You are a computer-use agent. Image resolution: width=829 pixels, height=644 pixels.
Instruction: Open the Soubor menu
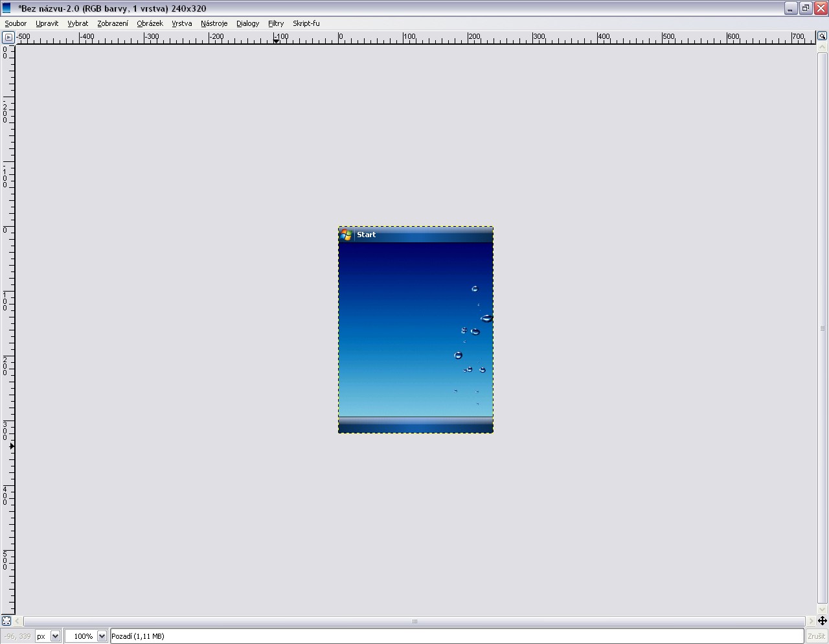click(x=16, y=23)
